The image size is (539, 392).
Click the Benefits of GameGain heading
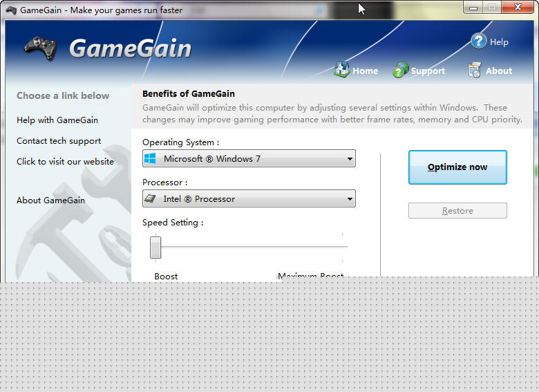point(189,93)
